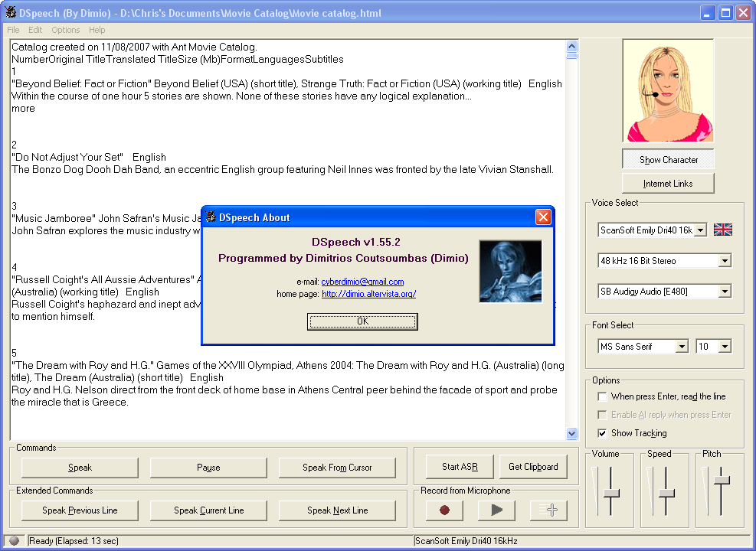Click the DSpeech About dialog title icon
This screenshot has height=551, width=756.
[x=211, y=217]
